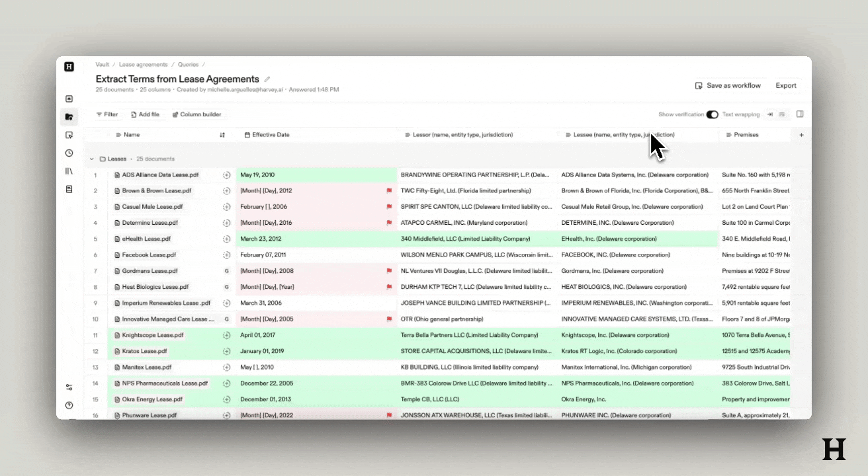Click the status icon for Kratos Lease

(226, 351)
